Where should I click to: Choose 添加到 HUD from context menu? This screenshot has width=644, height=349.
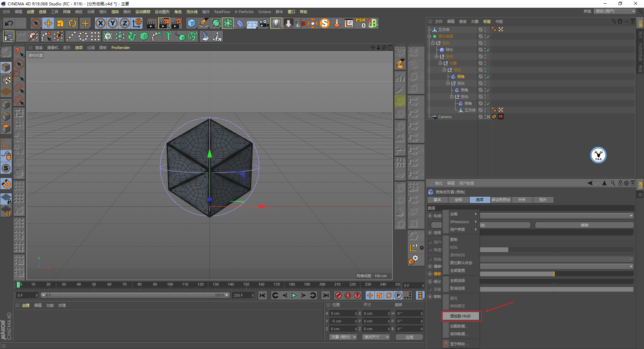[462, 316]
